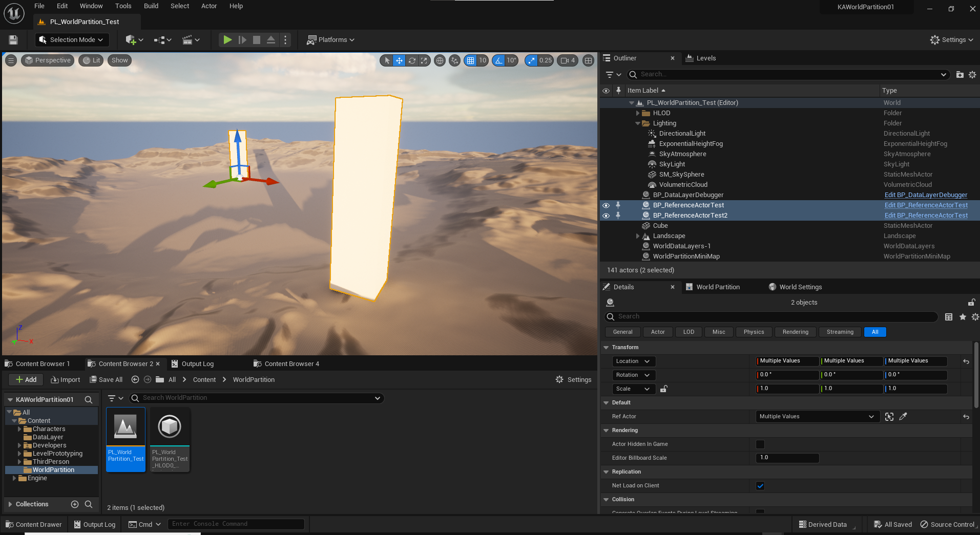Unpin BP_ReferenceActorTest actor
The width and height of the screenshot is (980, 535).
point(618,205)
